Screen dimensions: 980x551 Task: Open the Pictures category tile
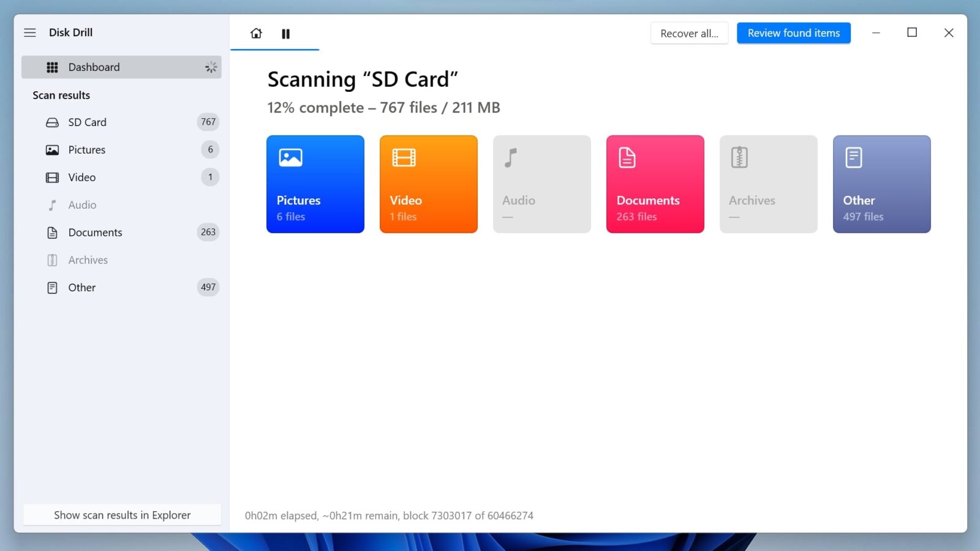point(315,184)
